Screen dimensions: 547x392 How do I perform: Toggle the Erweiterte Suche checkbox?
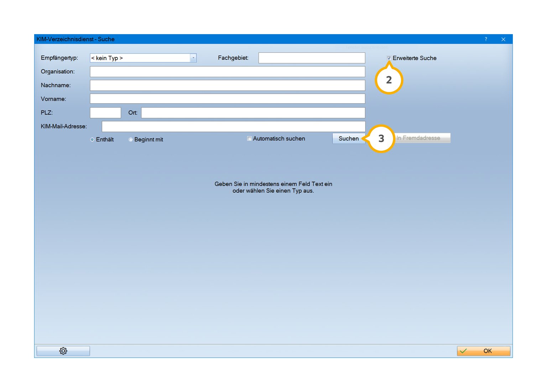tap(389, 58)
